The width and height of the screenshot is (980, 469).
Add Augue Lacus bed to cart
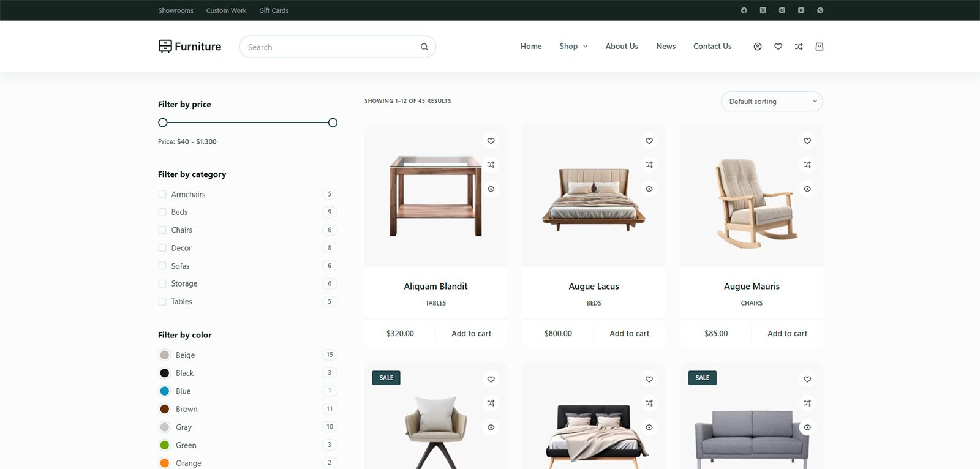click(629, 334)
